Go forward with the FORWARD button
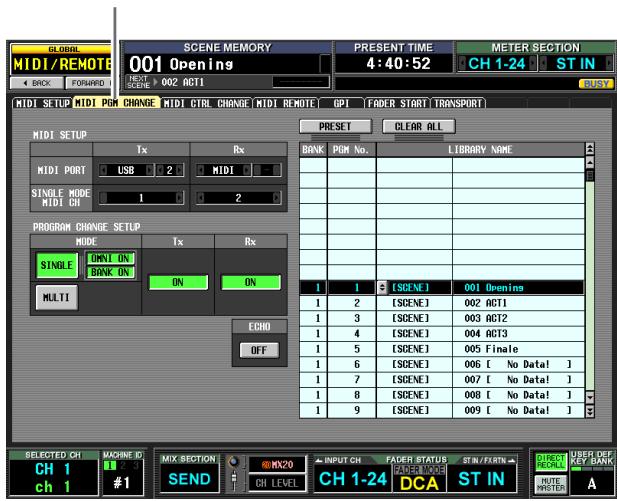Image resolution: width=617 pixels, height=501 pixels. tap(91, 83)
